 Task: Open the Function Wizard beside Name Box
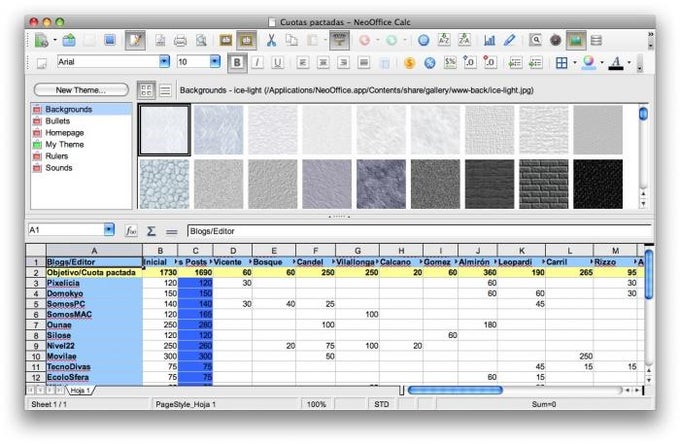[131, 231]
